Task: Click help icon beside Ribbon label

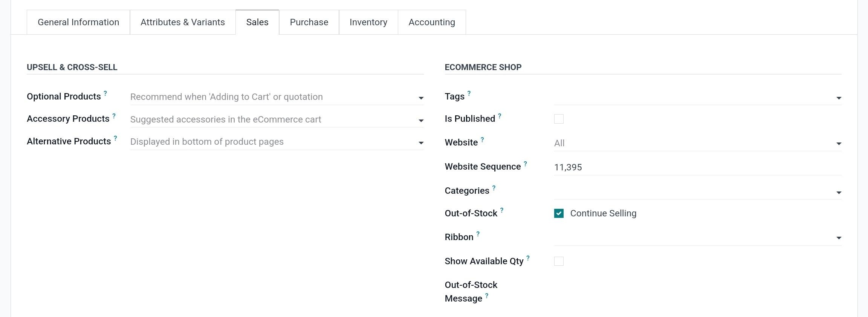Action: pos(478,234)
